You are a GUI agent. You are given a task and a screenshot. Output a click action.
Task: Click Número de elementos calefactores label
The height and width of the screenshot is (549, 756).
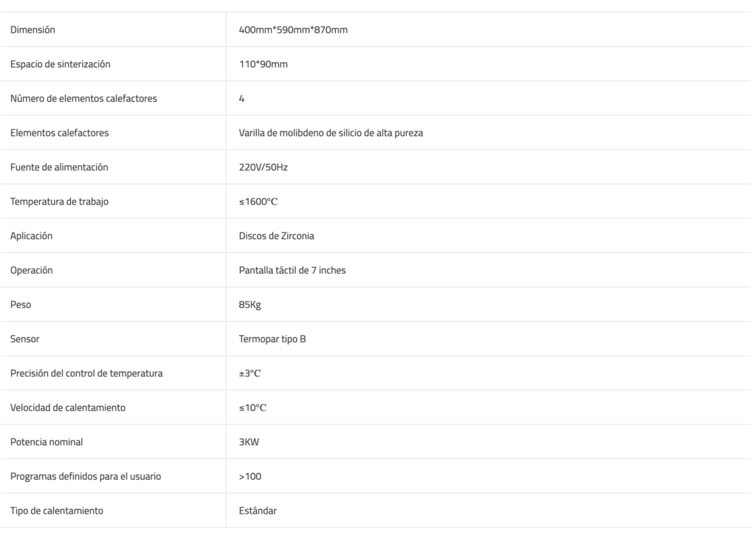pyautogui.click(x=83, y=98)
